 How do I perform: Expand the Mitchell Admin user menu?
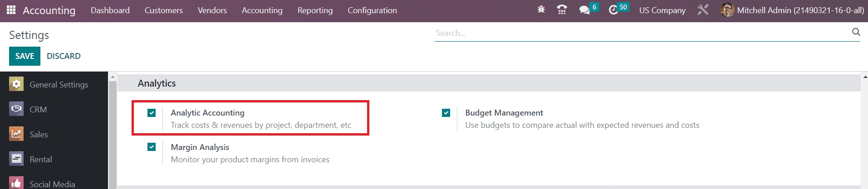click(792, 10)
